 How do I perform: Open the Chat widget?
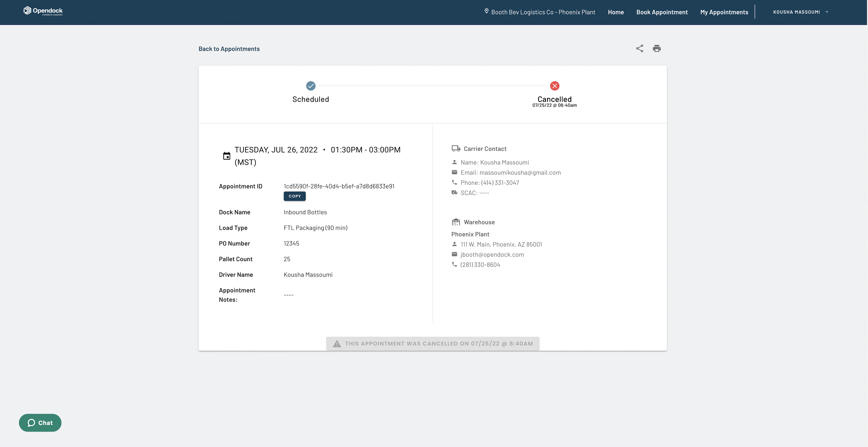pyautogui.click(x=40, y=422)
